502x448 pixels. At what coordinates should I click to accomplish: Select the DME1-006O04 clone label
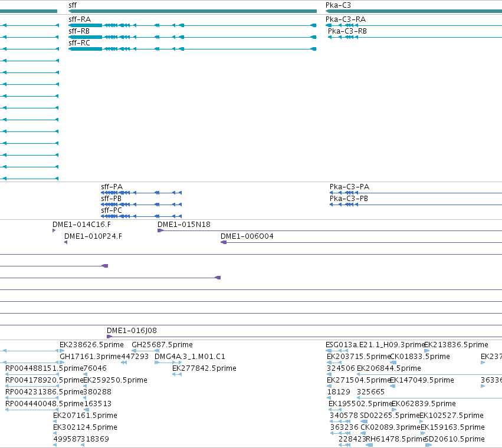click(247, 236)
